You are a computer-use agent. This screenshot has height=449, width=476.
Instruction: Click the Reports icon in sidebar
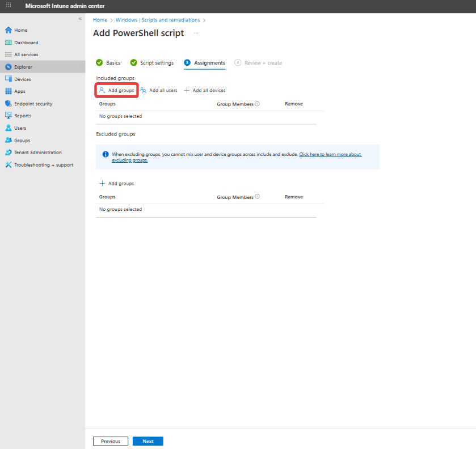tap(9, 116)
